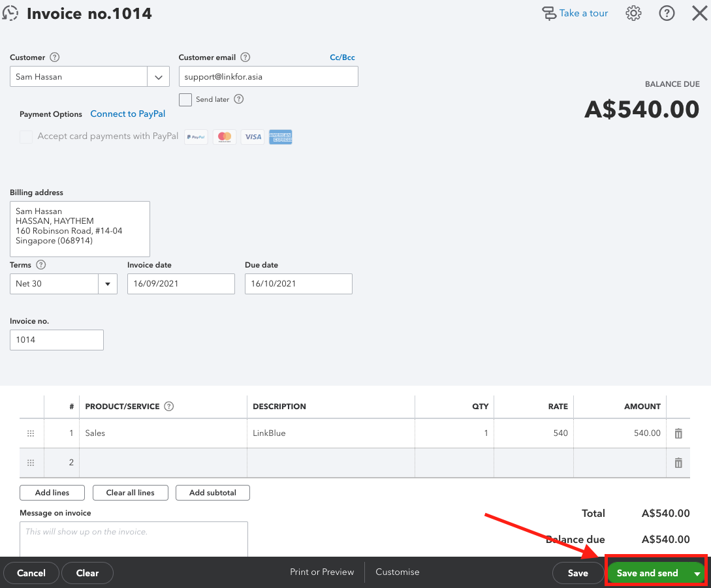Screen dimensions: 711x588
Task: Click the LinkBlue description cell
Action: click(331, 433)
